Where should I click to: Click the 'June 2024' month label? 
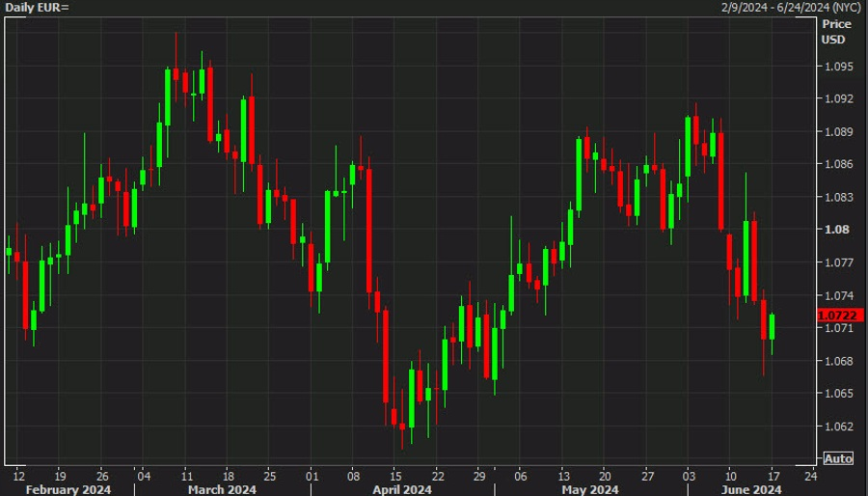[x=753, y=489]
